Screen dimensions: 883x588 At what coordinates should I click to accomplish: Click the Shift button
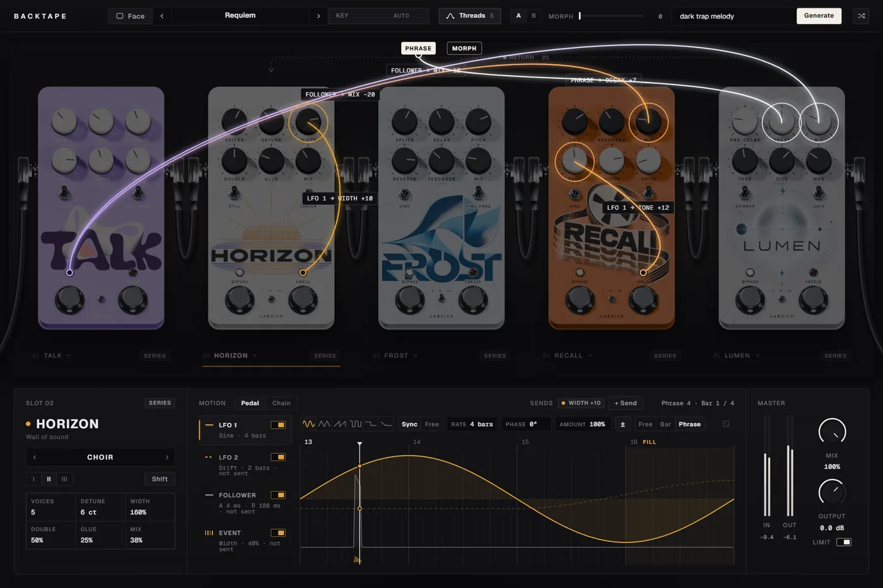[160, 479]
